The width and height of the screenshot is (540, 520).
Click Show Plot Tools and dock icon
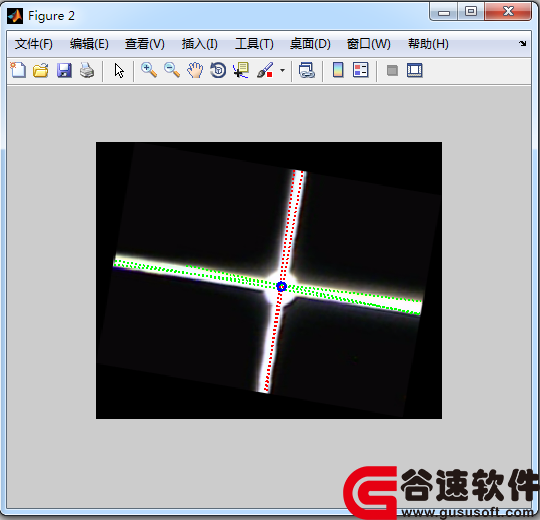(415, 70)
